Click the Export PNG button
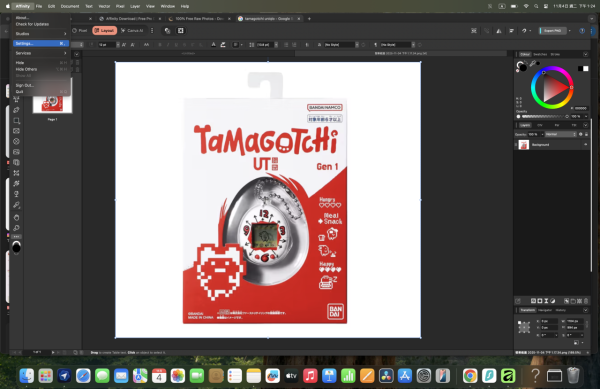 (x=553, y=31)
